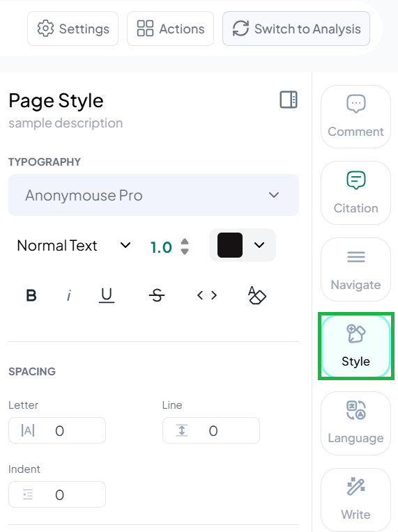This screenshot has height=532, width=398.
Task: Clear text formatting with eraser icon
Action: (x=257, y=295)
